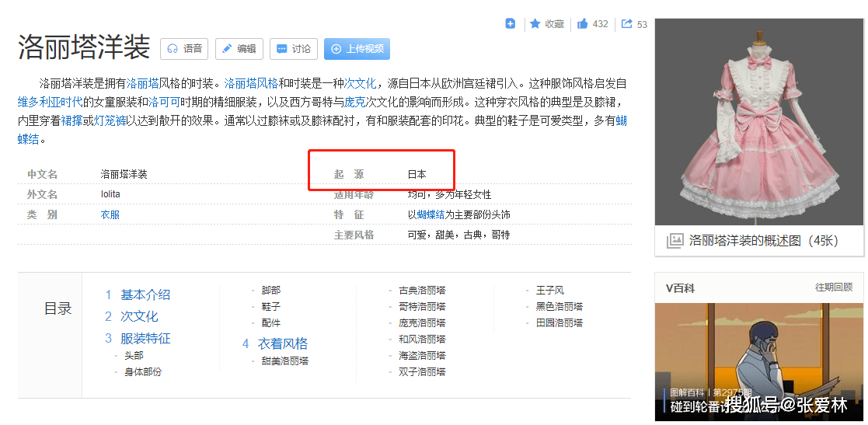Open the 哥特洛丽塔 subsection link

click(x=422, y=306)
